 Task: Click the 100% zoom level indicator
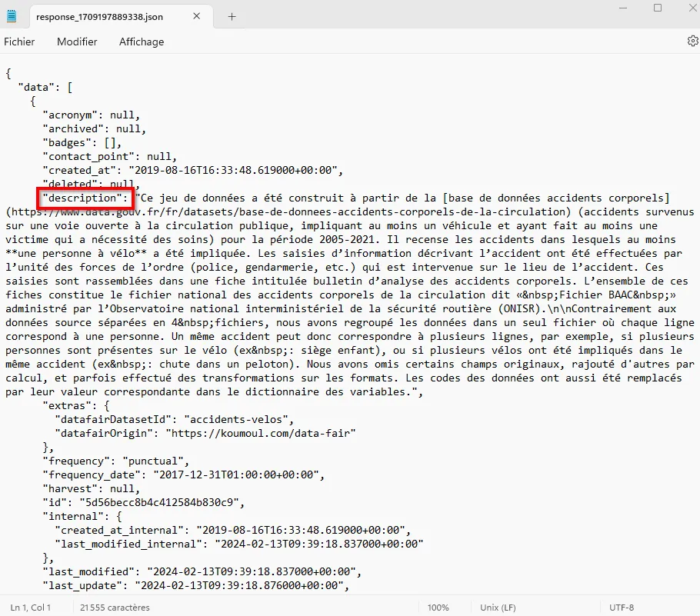438,608
